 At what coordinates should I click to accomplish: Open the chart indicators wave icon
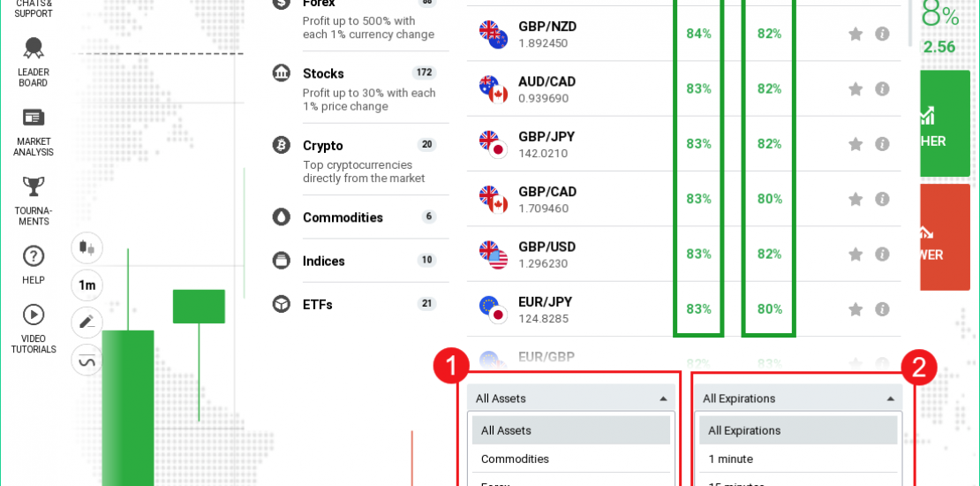(87, 361)
